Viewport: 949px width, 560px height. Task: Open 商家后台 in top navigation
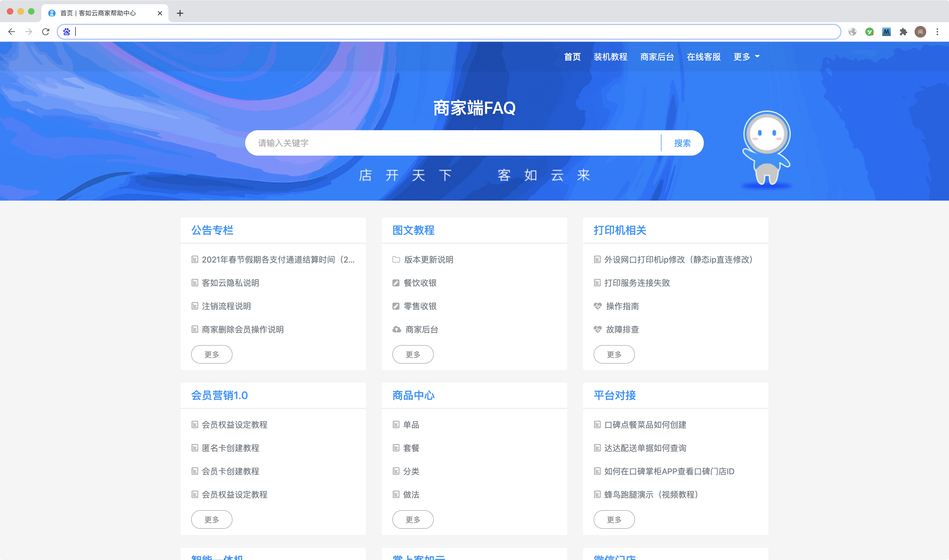(x=657, y=57)
